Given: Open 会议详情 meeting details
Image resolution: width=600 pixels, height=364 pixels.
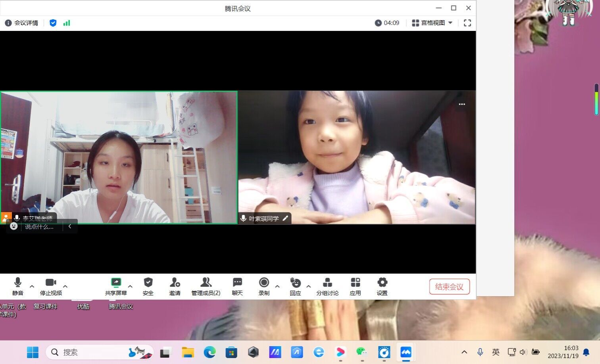Looking at the screenshot, I should click(22, 23).
